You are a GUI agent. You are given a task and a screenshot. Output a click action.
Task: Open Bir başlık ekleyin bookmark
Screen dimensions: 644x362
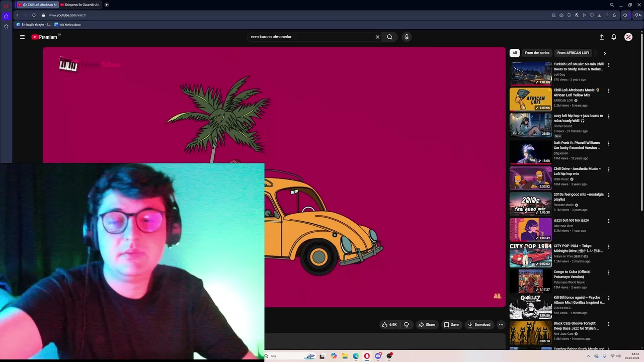34,25
